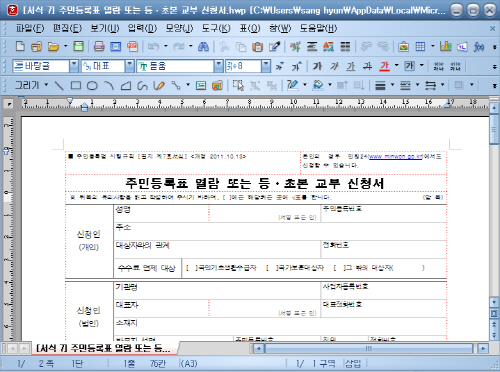The height and width of the screenshot is (372, 500).
Task: Expand the 대표 language dropdown
Action: (x=130, y=66)
